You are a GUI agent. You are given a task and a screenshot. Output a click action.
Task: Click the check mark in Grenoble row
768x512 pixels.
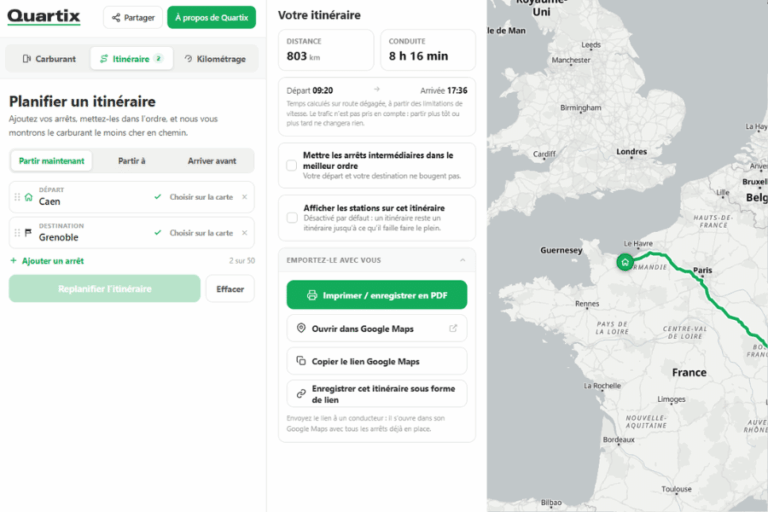coord(157,233)
